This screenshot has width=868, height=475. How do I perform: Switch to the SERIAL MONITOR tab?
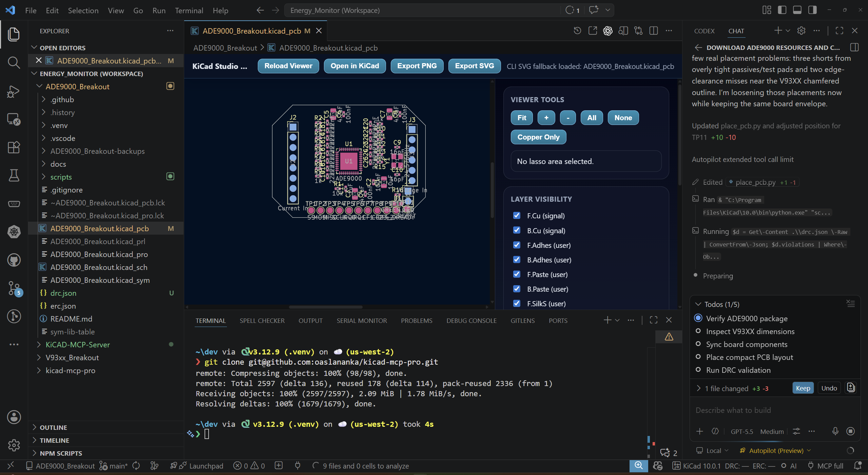(362, 321)
